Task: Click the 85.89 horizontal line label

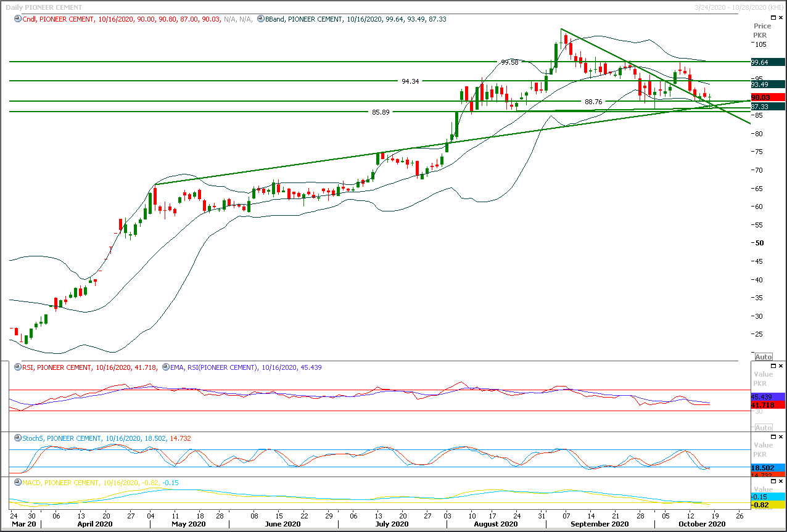Action: (x=381, y=112)
